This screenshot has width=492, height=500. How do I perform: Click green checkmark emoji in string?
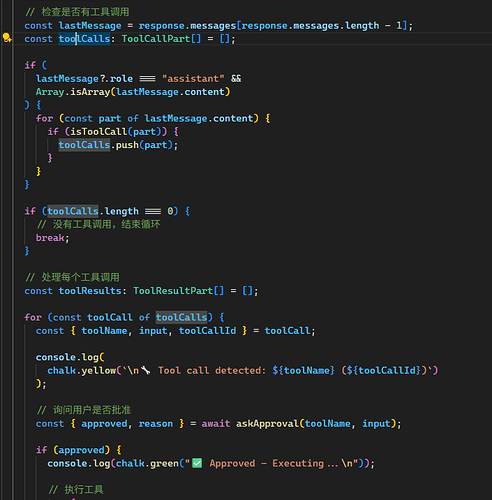[197, 463]
